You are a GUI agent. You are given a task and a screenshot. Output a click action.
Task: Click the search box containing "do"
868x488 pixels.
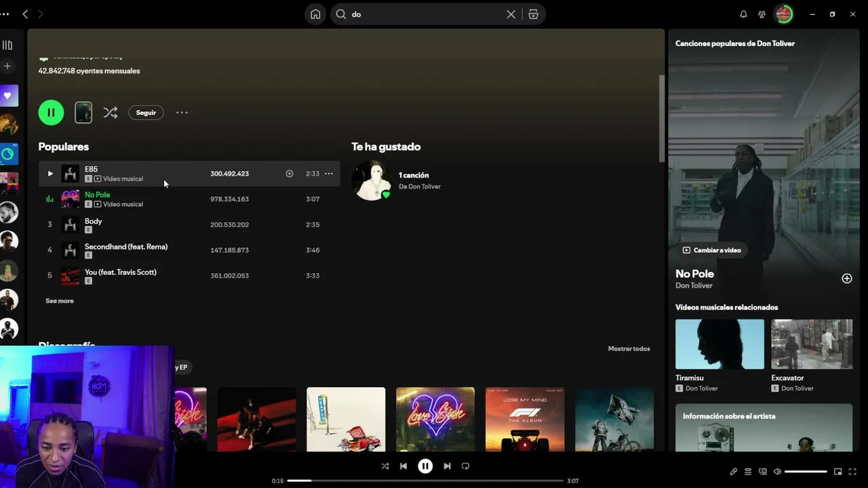438,14
